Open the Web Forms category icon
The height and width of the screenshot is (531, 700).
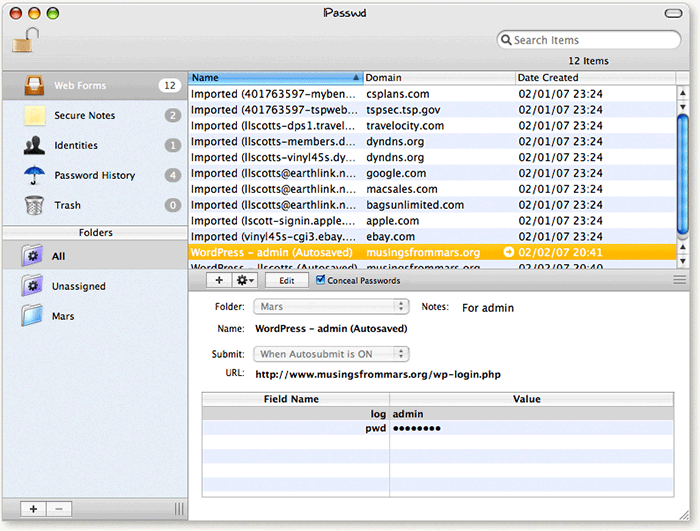click(x=34, y=85)
